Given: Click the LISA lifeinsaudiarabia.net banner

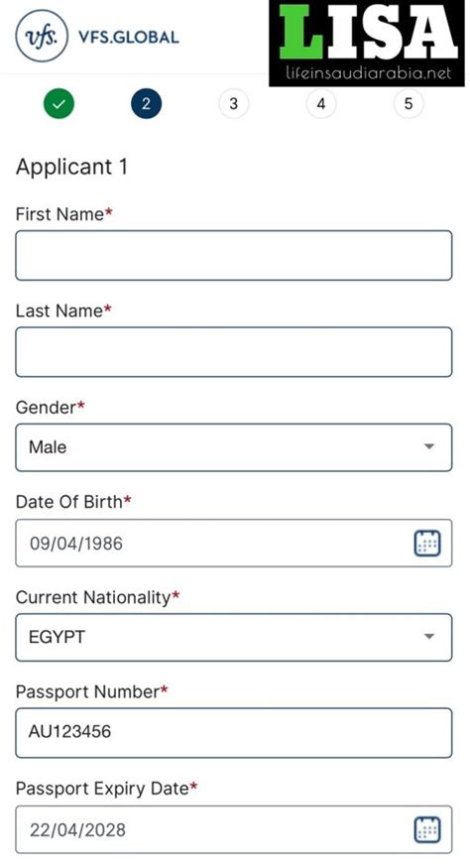Looking at the screenshot, I should 367,44.
